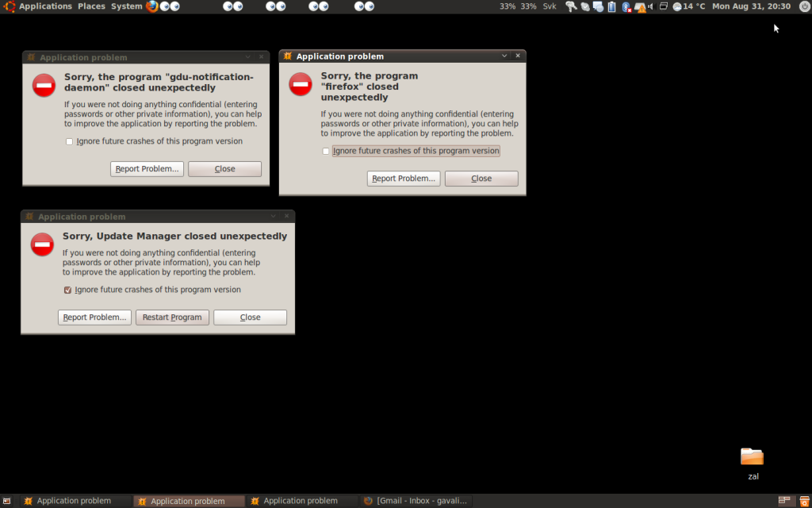Open the Applications menu
The image size is (812, 508).
pyautogui.click(x=44, y=6)
